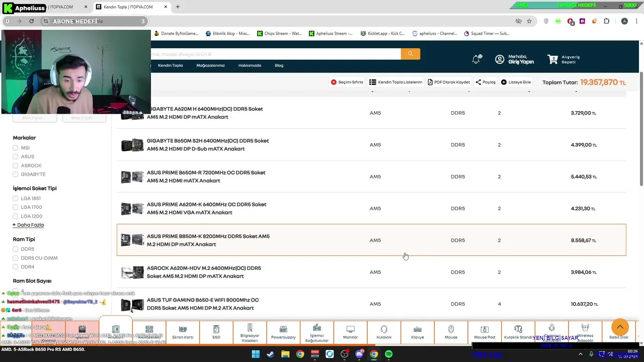
Task: Select the Kulaklık category
Action: (x=384, y=332)
